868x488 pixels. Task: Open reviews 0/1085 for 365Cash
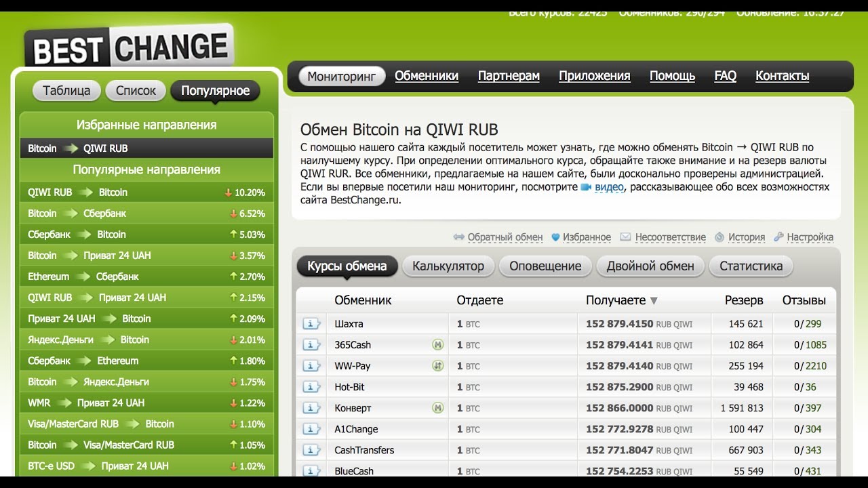coord(810,345)
